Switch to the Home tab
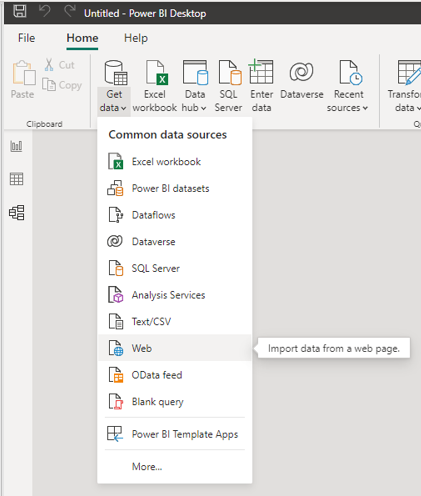This screenshot has height=496, width=421. [x=82, y=38]
